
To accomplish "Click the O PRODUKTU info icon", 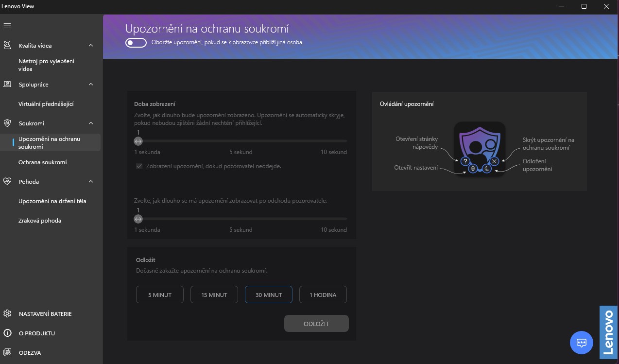I will [x=7, y=333].
